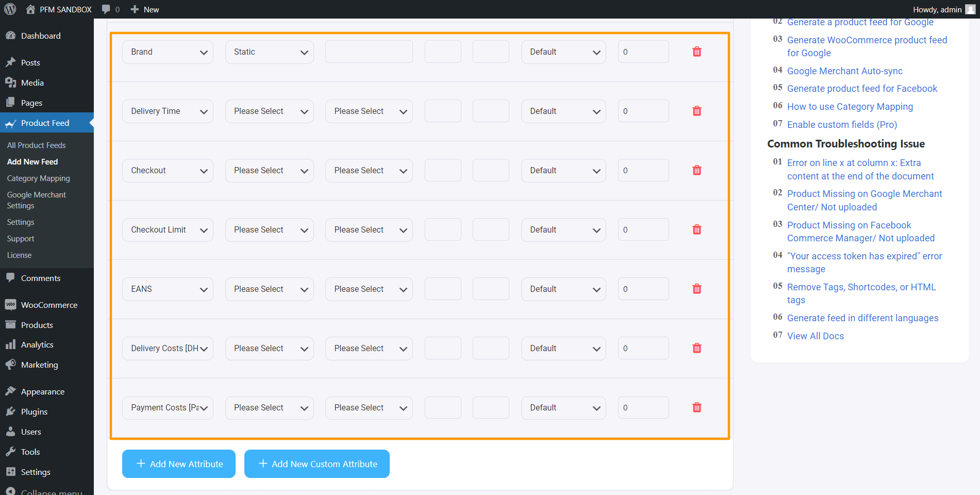Click the Posts pin icon
The height and width of the screenshot is (495, 980).
click(10, 62)
